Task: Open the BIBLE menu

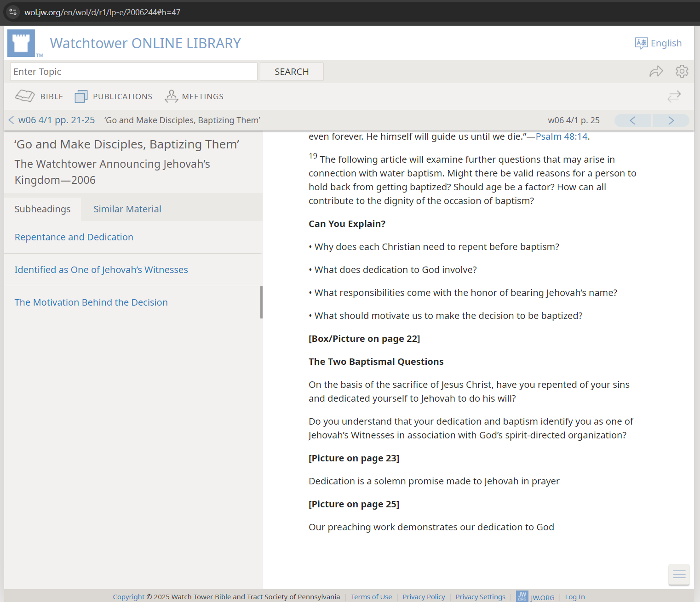Action: click(x=40, y=97)
